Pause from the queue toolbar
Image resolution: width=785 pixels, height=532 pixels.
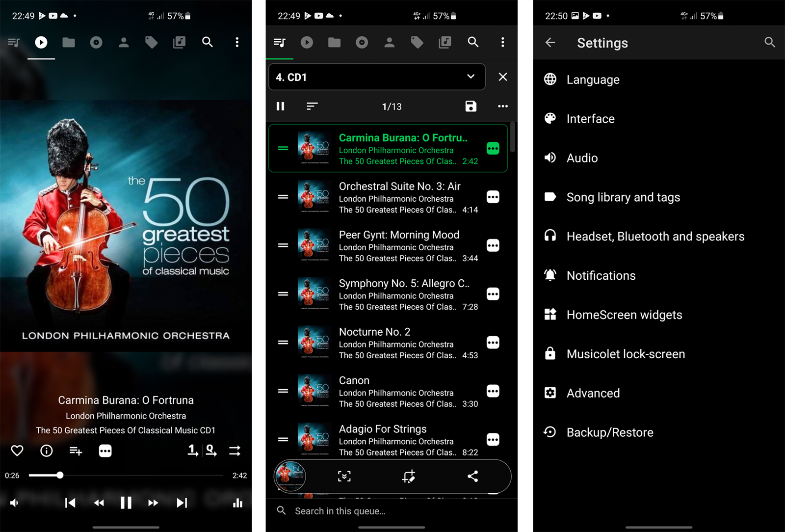pyautogui.click(x=280, y=106)
